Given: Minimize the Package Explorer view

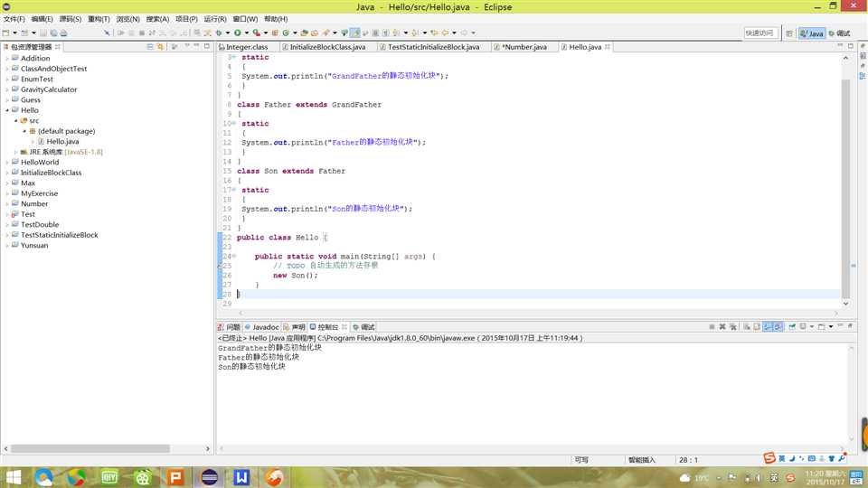Looking at the screenshot, I should tap(196, 46).
